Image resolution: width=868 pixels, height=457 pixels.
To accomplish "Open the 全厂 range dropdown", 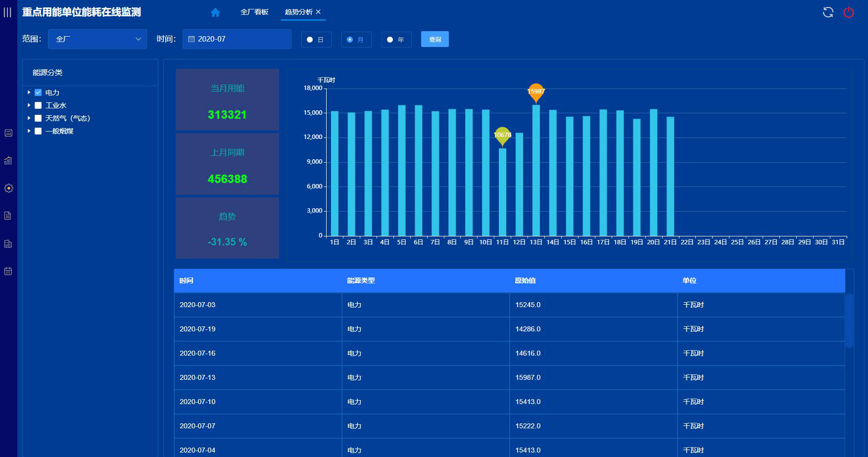I will pos(97,39).
